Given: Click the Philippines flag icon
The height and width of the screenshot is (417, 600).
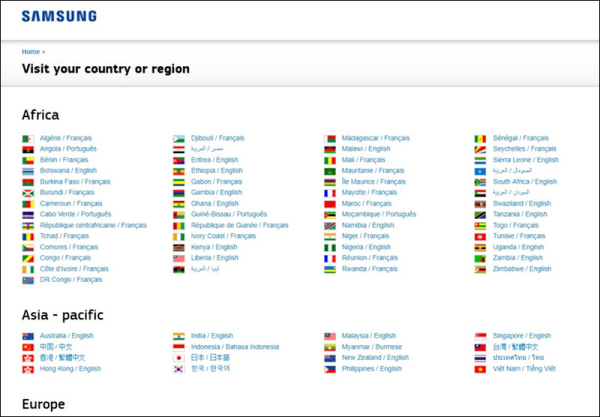Looking at the screenshot, I should [x=330, y=370].
